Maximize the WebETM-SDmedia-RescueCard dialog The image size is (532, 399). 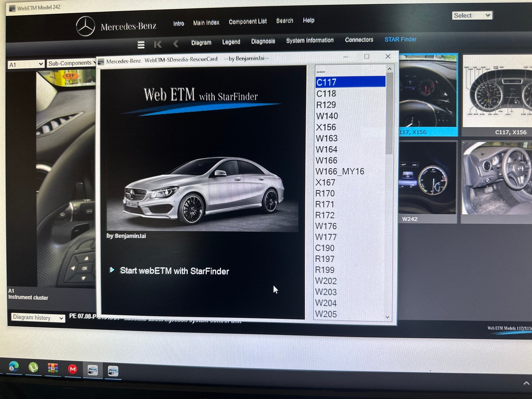(366, 57)
